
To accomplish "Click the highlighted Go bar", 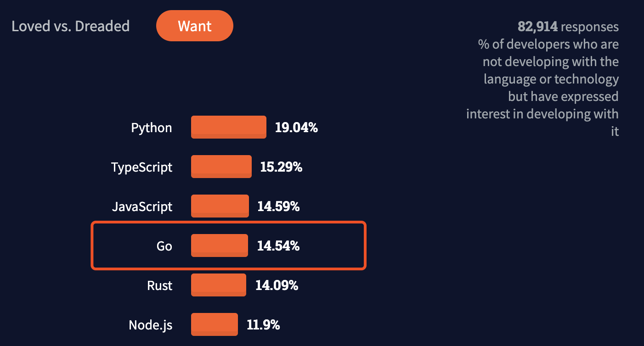I will [x=219, y=246].
